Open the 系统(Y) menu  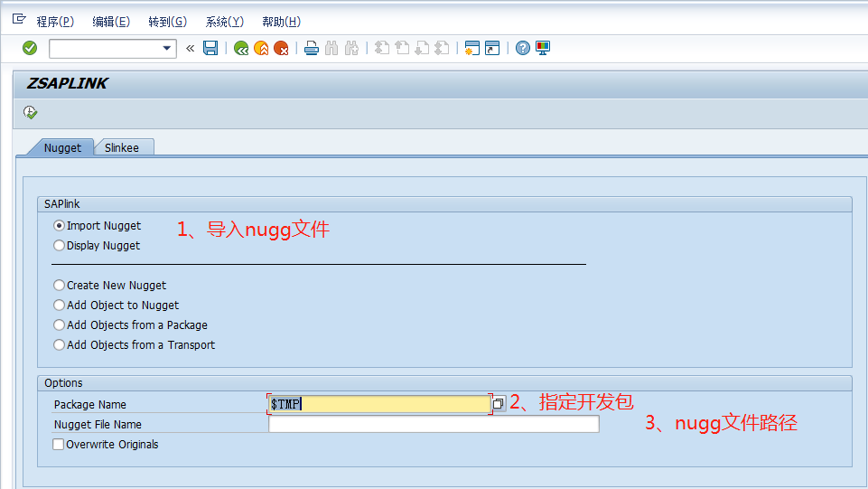click(224, 22)
